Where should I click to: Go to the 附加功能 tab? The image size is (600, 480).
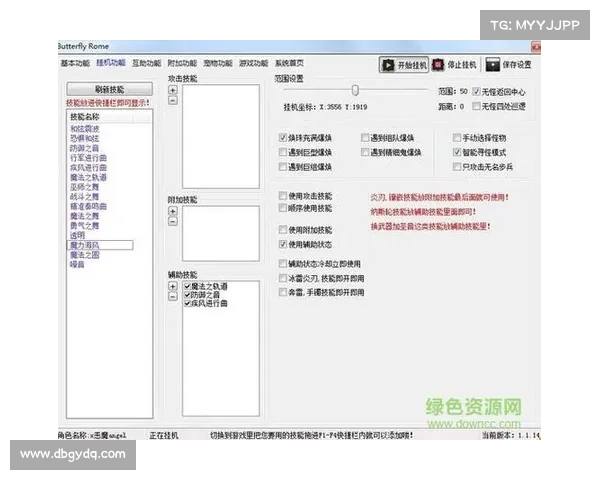(182, 63)
